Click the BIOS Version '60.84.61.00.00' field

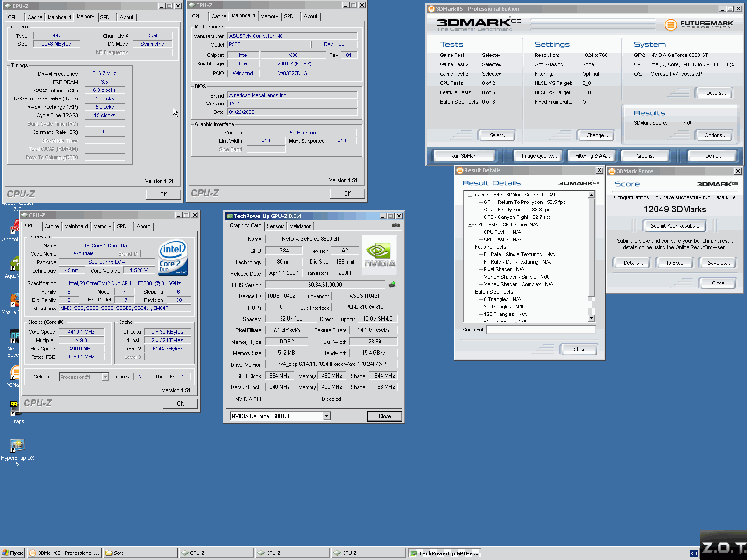[325, 285]
